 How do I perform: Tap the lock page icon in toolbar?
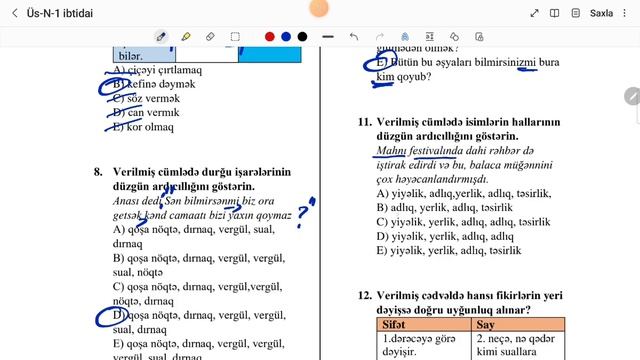click(x=479, y=37)
